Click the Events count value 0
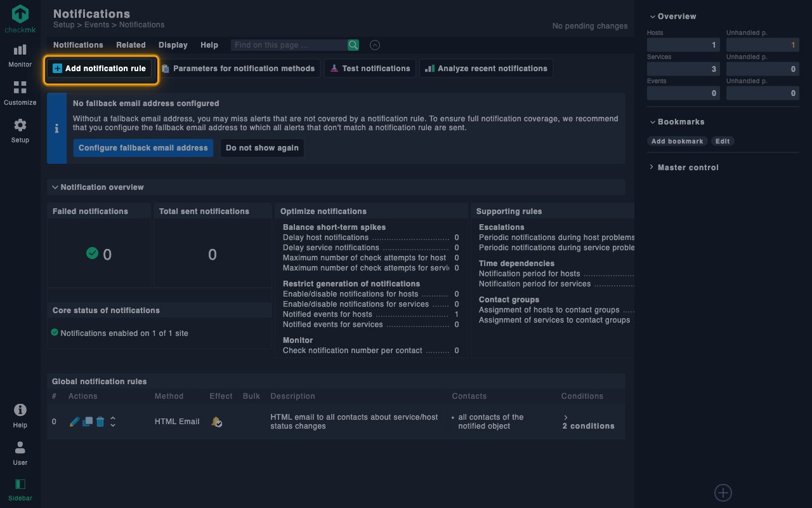 point(683,93)
